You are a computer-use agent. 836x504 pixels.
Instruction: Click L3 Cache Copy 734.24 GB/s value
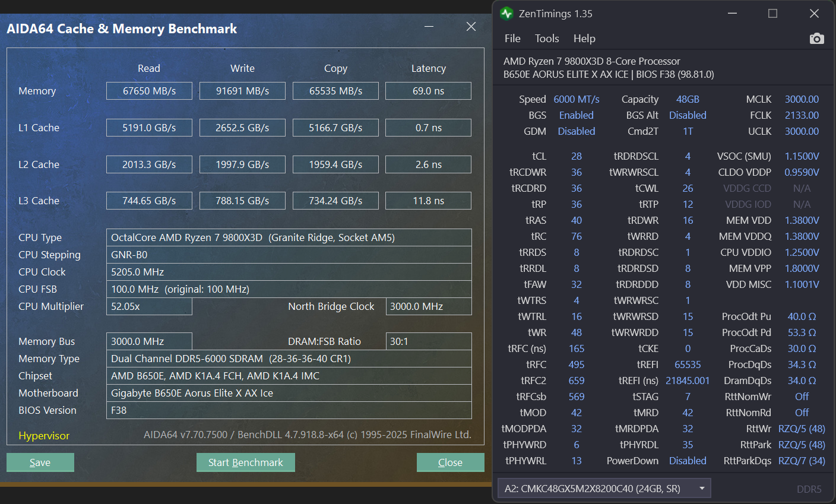coord(335,201)
